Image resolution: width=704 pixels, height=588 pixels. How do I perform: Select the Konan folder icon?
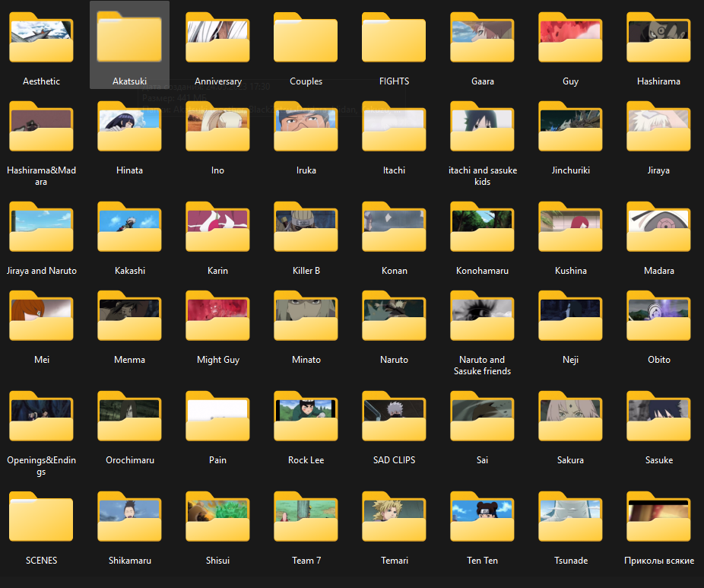coord(394,227)
